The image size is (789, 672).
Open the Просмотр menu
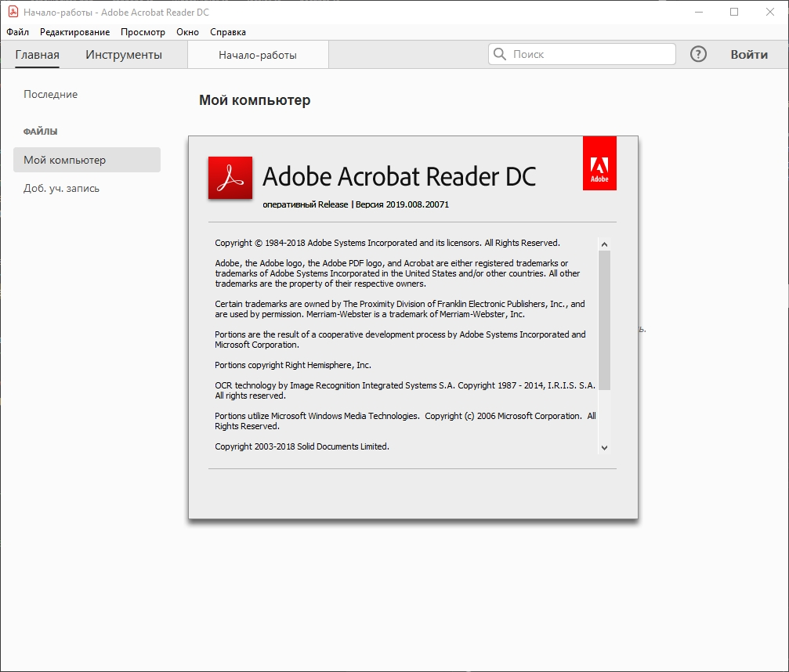[x=143, y=31]
